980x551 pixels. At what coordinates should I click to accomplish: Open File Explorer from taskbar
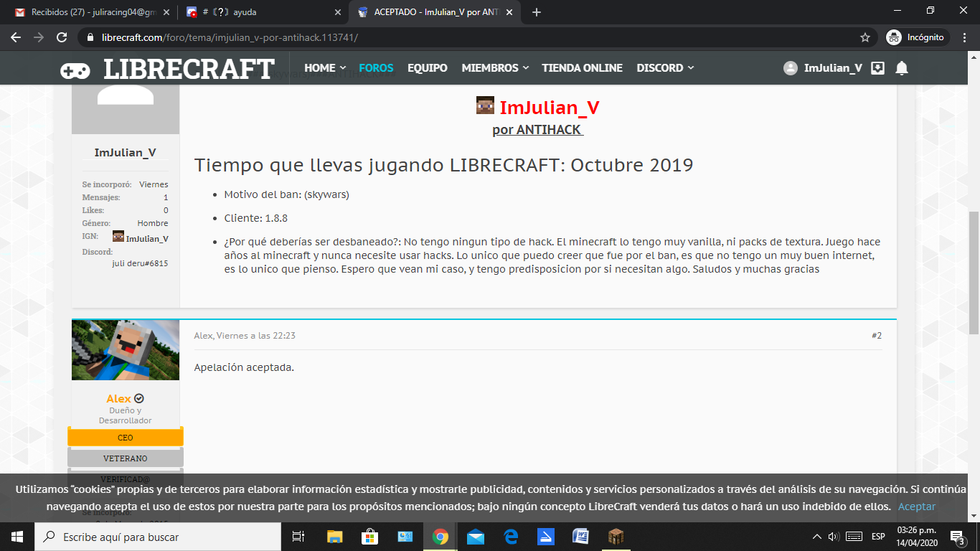coord(335,537)
